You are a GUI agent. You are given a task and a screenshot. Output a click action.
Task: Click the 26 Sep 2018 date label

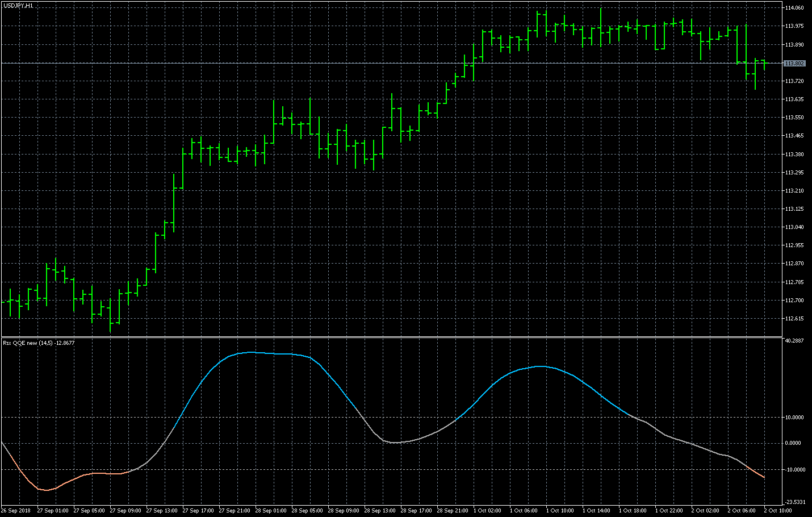click(x=16, y=511)
